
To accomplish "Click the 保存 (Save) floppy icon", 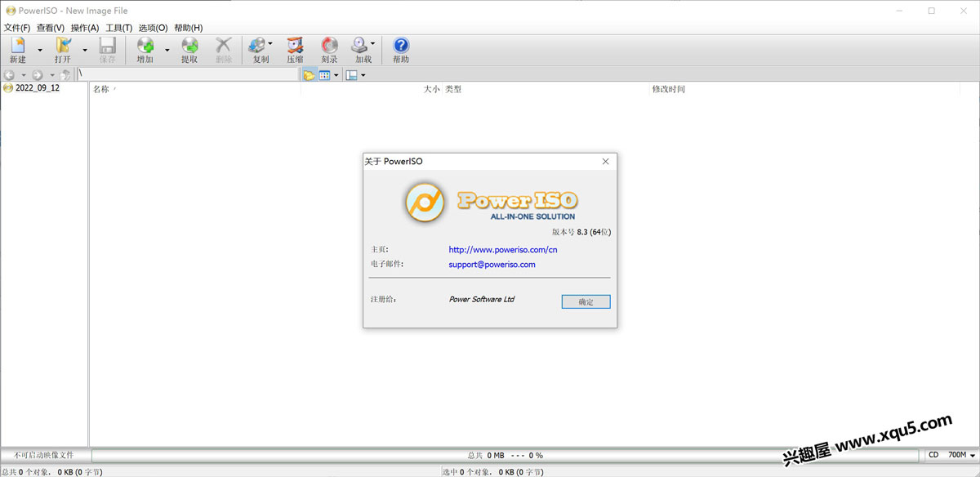I will click(x=108, y=50).
